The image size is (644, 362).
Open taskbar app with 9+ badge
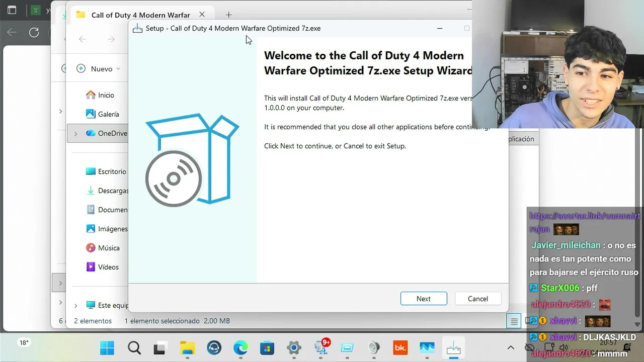point(321,348)
